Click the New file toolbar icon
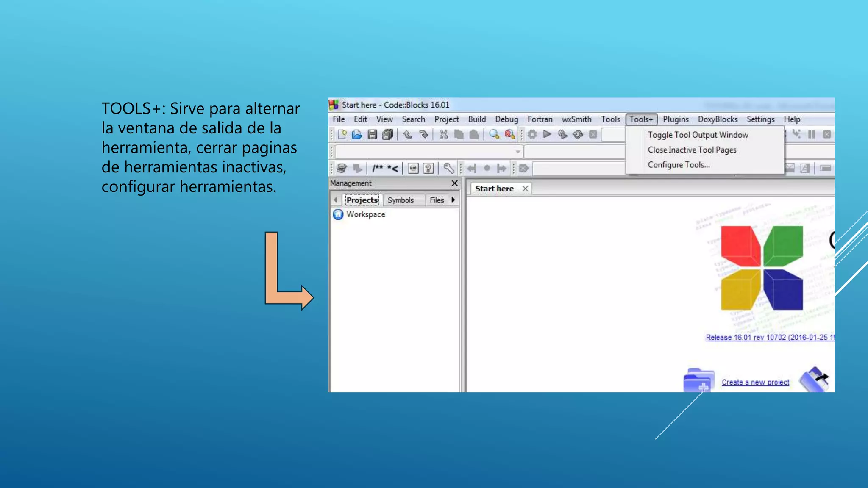This screenshot has height=488, width=868. [342, 135]
